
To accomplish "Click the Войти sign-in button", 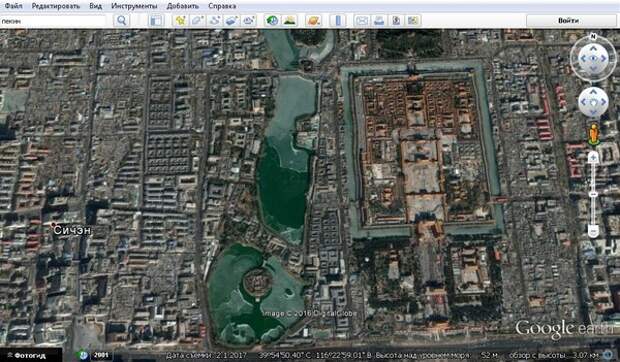I will click(x=568, y=21).
